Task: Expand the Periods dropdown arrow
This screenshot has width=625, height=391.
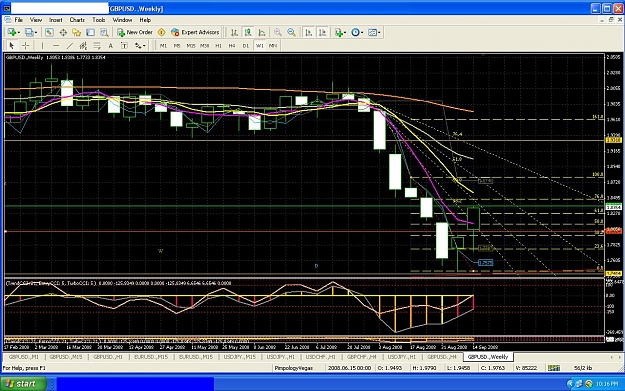Action: pos(362,32)
